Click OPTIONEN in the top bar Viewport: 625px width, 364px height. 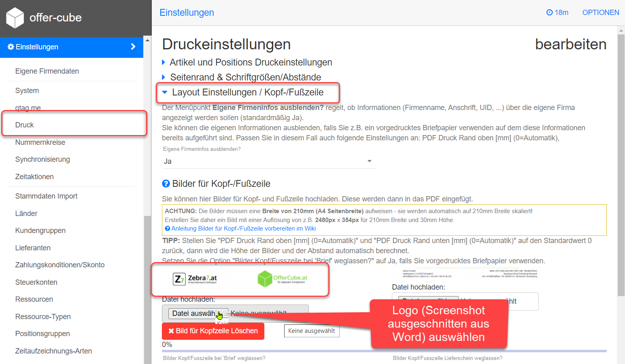(601, 13)
